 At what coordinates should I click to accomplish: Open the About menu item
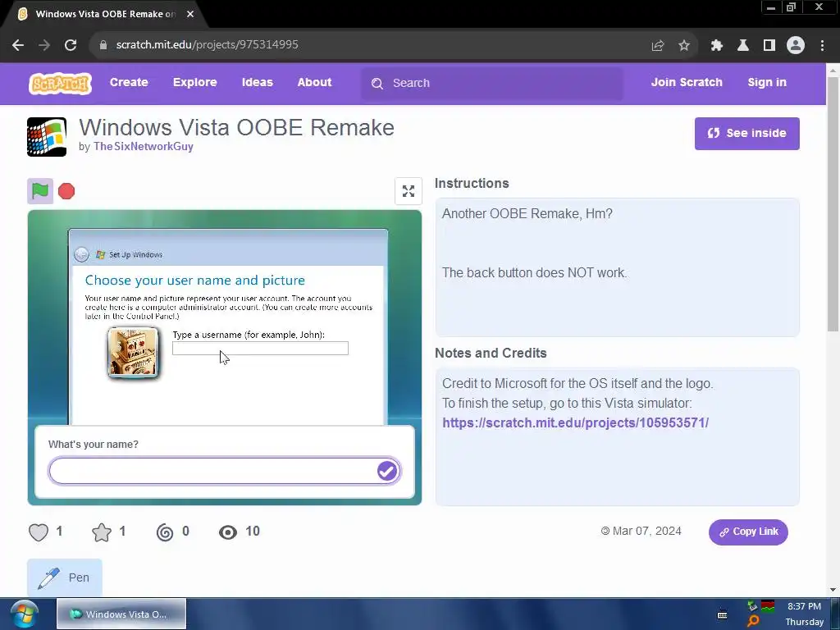[314, 83]
